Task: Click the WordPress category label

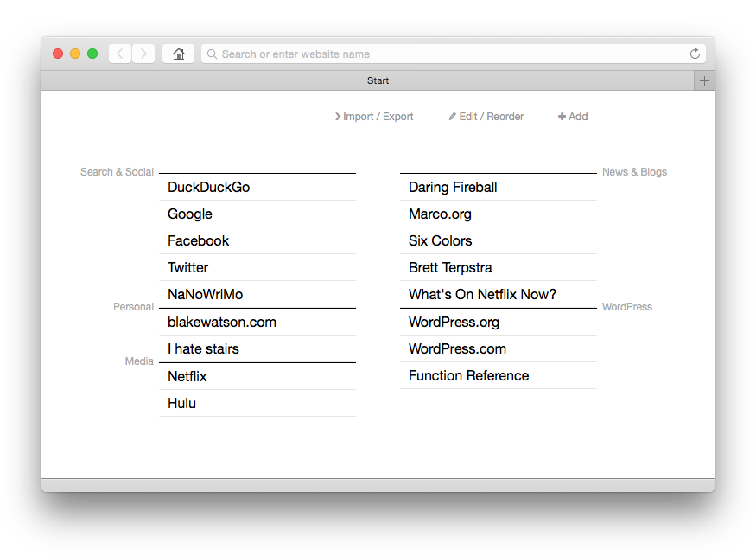Action: [x=626, y=306]
